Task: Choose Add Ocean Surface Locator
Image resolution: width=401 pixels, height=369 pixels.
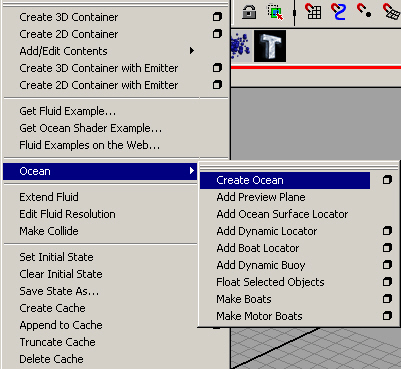Action: (x=282, y=214)
